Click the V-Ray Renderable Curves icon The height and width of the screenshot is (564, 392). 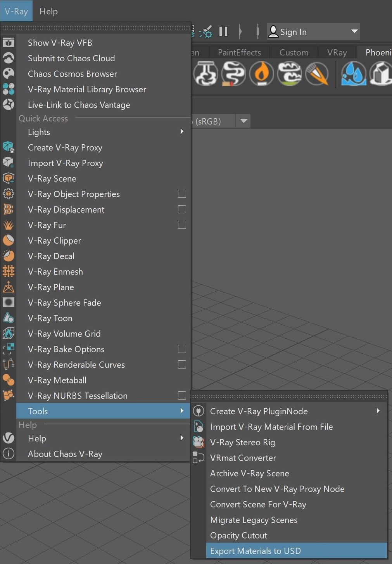[9, 364]
